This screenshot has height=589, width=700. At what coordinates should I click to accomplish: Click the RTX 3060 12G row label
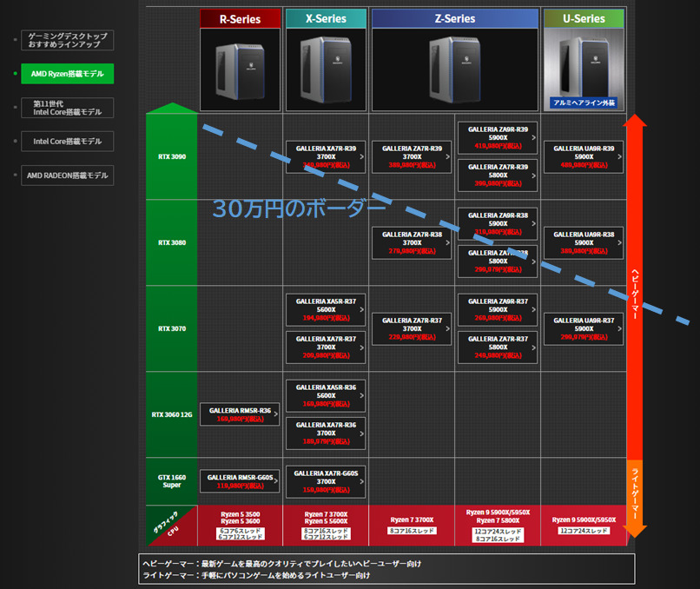172,414
